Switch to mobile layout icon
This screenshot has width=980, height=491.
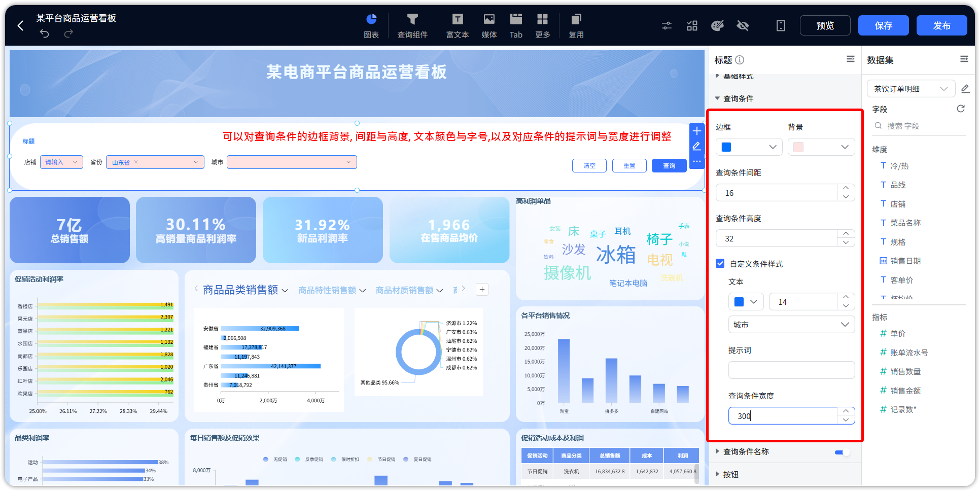[781, 25]
